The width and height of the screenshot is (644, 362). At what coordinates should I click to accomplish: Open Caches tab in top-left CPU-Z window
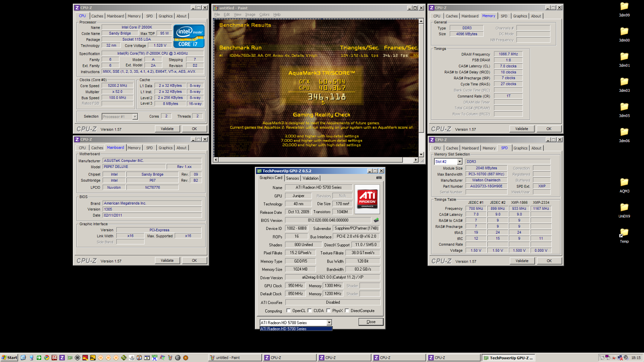pyautogui.click(x=97, y=16)
